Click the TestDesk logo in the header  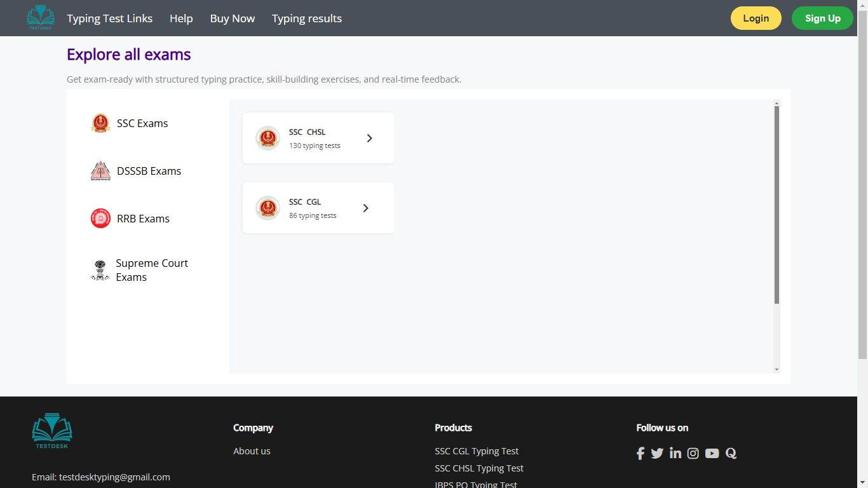coord(40,18)
